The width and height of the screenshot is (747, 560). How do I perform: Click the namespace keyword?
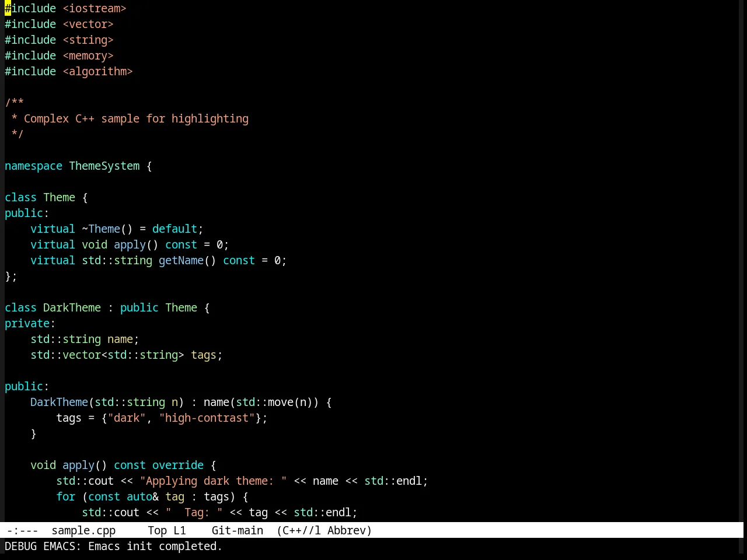click(x=33, y=166)
